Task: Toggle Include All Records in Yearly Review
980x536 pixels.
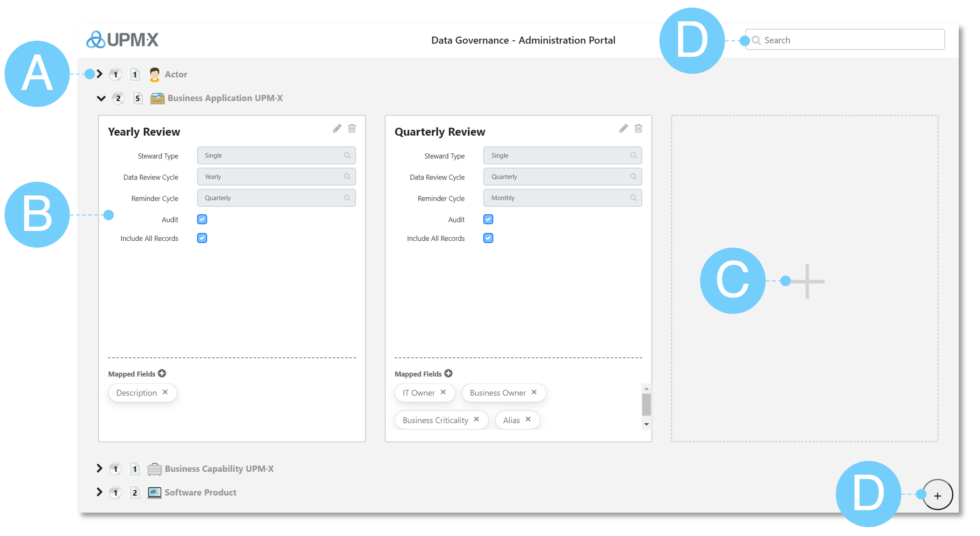Action: coord(202,238)
